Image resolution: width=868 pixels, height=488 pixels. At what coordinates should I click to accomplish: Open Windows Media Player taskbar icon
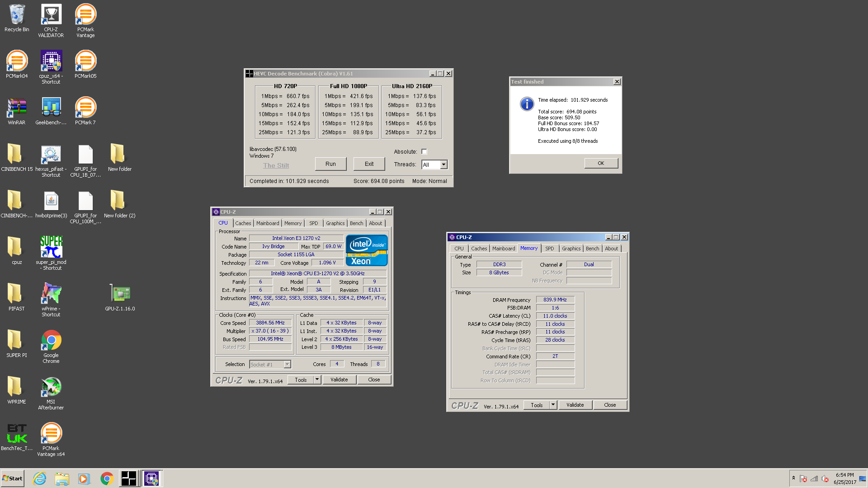84,479
